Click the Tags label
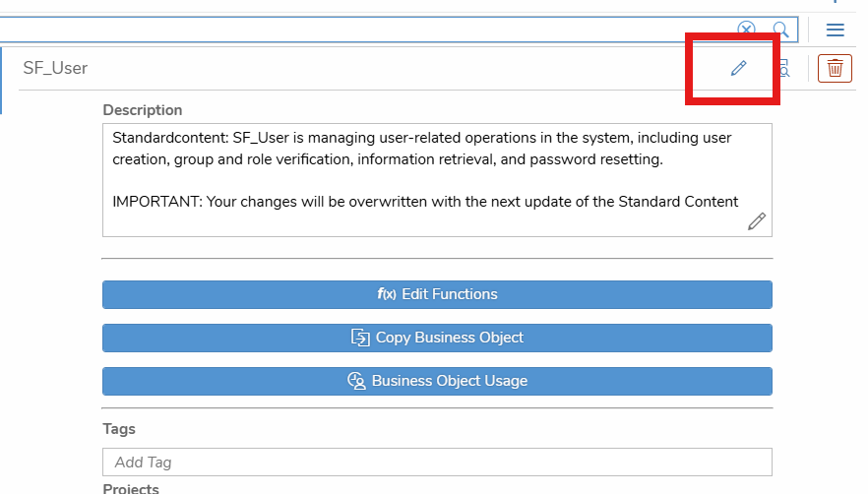This screenshot has width=868, height=494. tap(119, 429)
